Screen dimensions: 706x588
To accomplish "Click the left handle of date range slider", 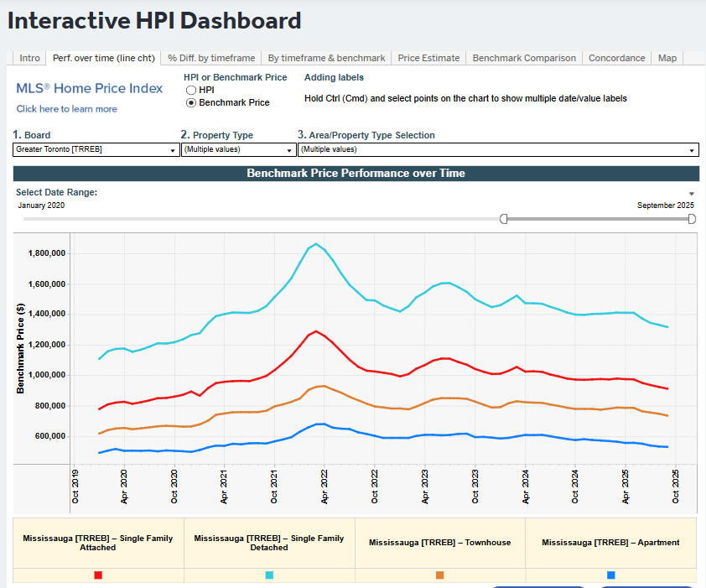I will [x=504, y=219].
